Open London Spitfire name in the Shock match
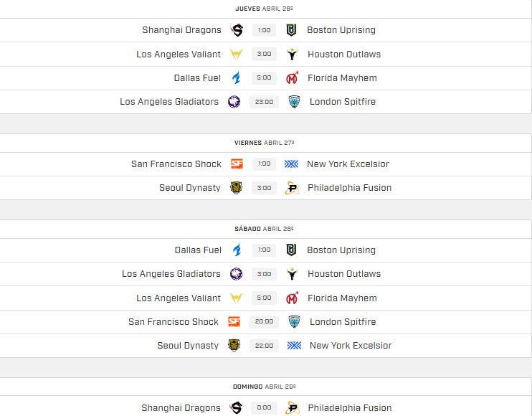Screen dimensions: 532x416 coord(343,322)
